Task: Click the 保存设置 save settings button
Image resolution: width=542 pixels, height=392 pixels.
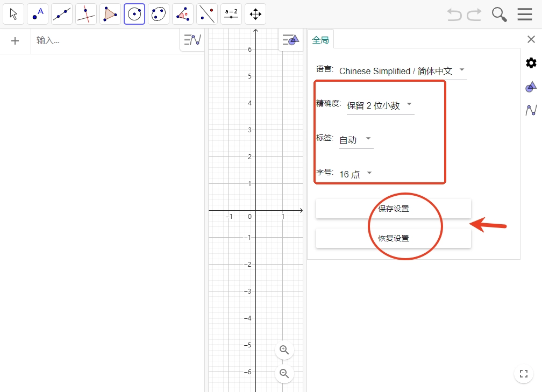Action: pos(393,209)
